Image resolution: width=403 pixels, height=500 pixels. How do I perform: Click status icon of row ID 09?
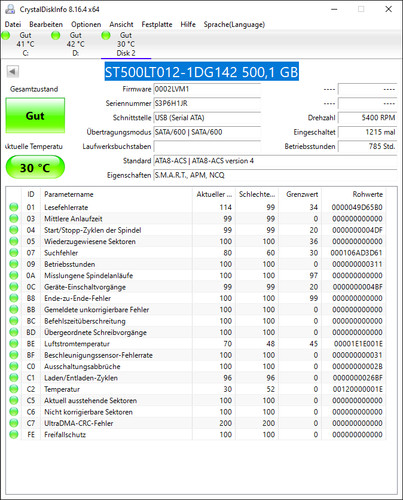[14, 264]
